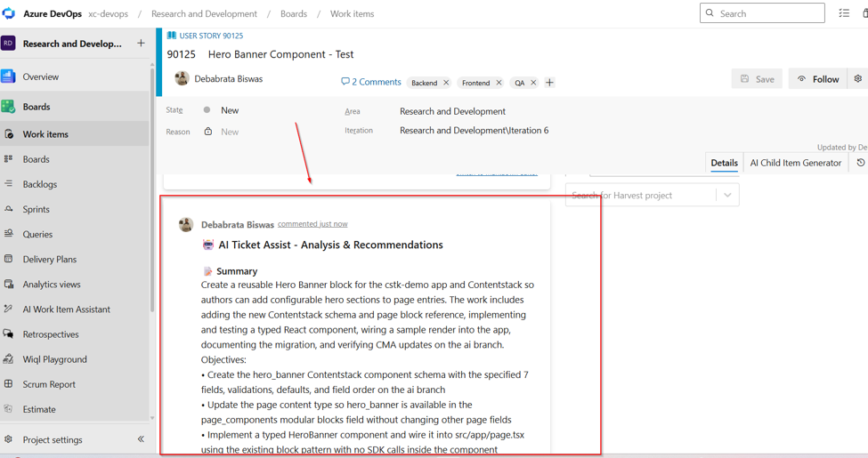Click the Iteration field value

point(474,130)
